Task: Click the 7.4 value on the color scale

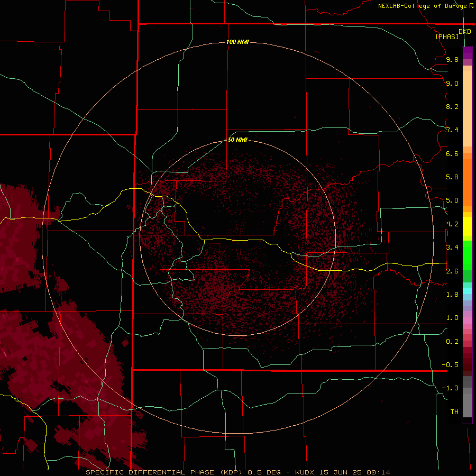Action: pyautogui.click(x=452, y=130)
